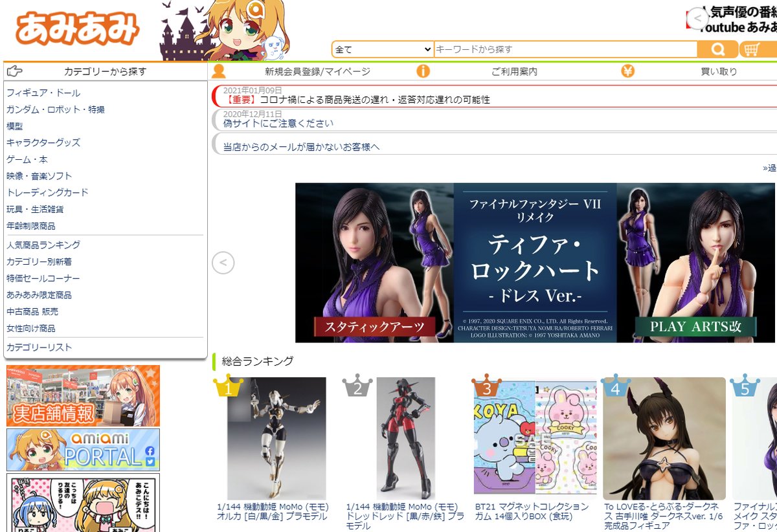The height and width of the screenshot is (532, 777).
Task: Open To LOVEる 古手川唯 product title
Action: coord(663,516)
